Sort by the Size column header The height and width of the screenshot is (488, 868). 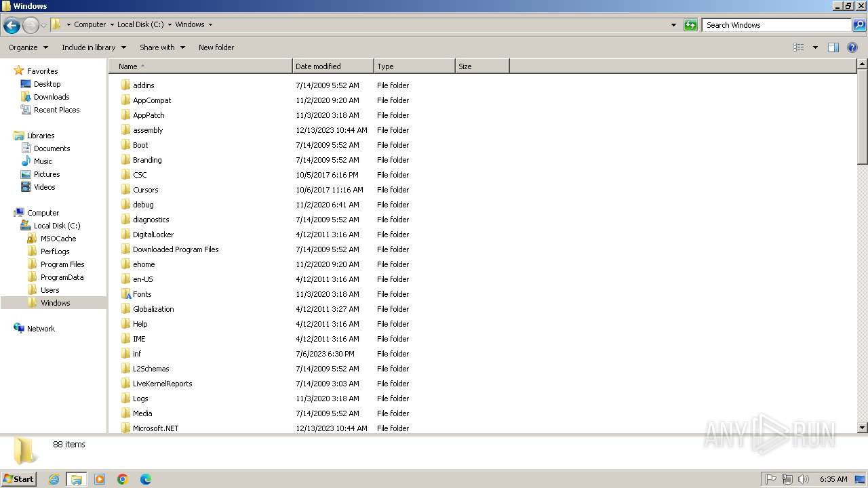pos(482,66)
